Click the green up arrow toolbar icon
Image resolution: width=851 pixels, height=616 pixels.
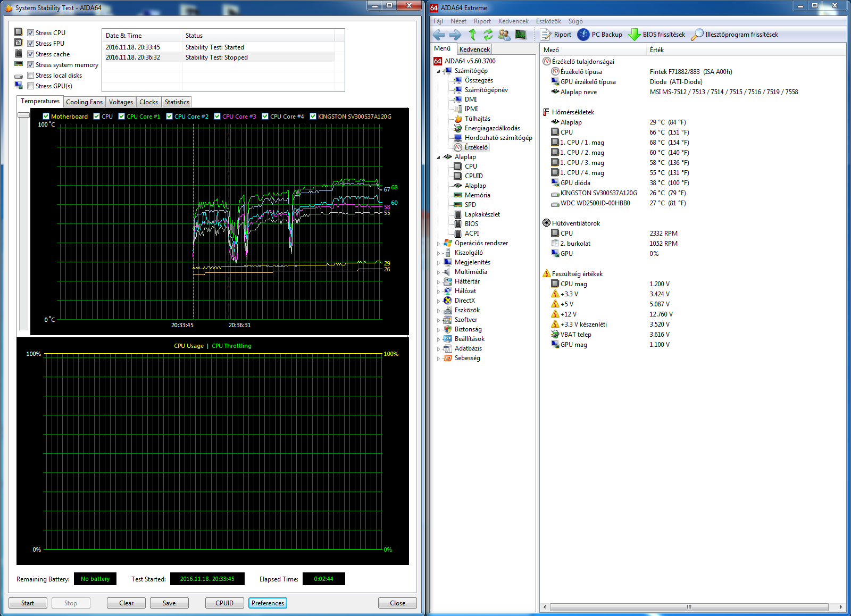pos(472,35)
